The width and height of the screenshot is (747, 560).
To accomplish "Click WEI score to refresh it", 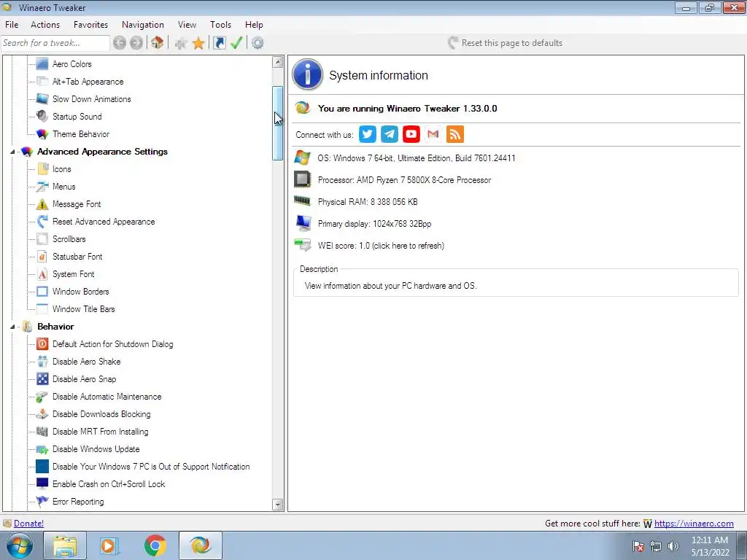I will (381, 246).
